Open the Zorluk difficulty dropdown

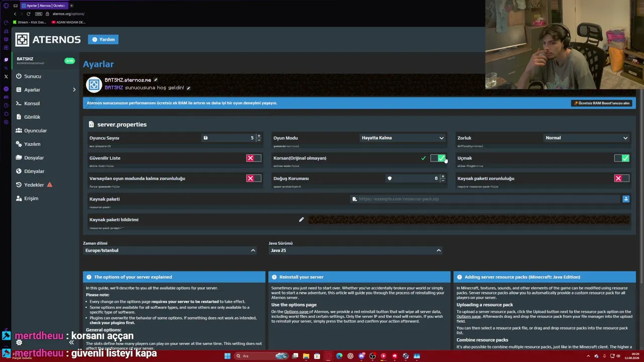[587, 138]
